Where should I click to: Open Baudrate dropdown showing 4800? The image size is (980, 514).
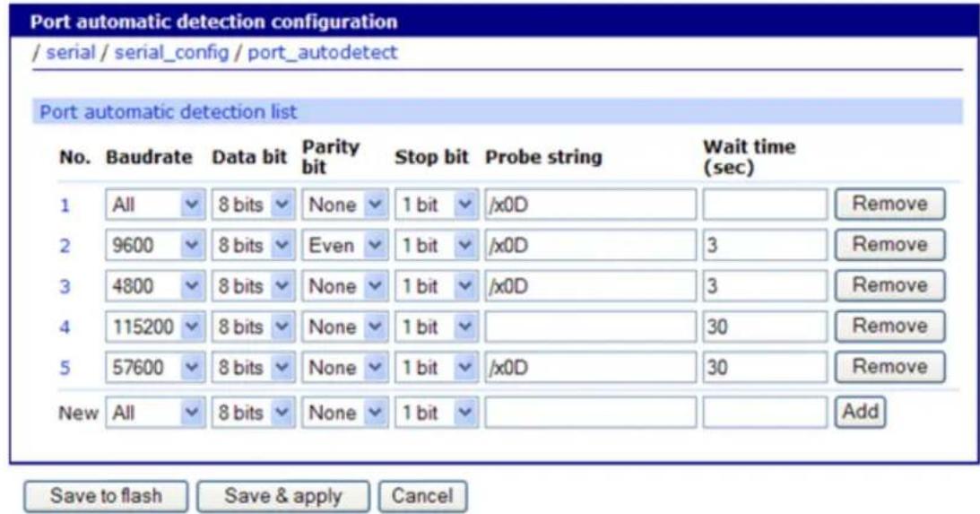[x=155, y=286]
